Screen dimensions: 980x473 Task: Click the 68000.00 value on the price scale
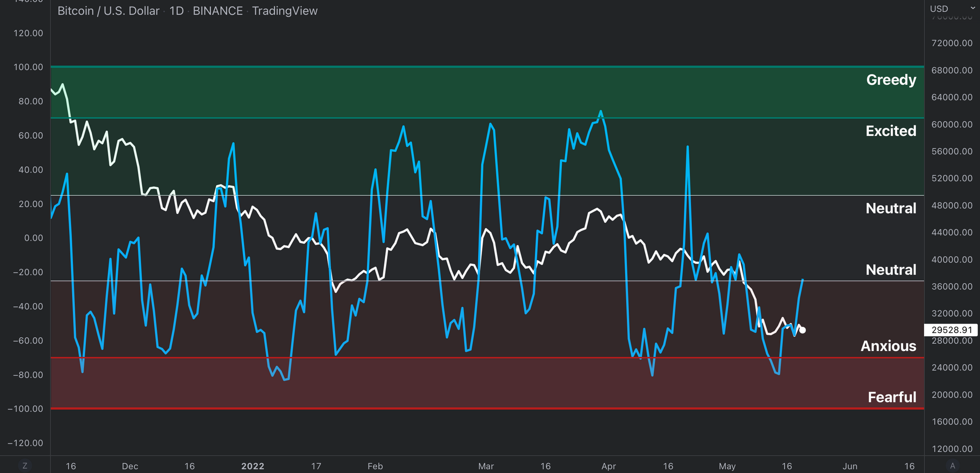pos(952,71)
